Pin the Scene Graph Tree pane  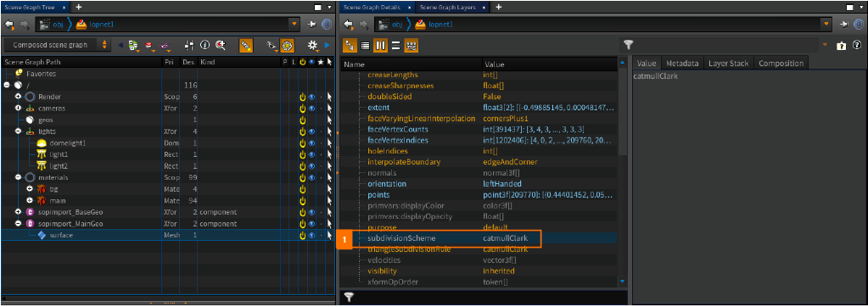point(312,25)
